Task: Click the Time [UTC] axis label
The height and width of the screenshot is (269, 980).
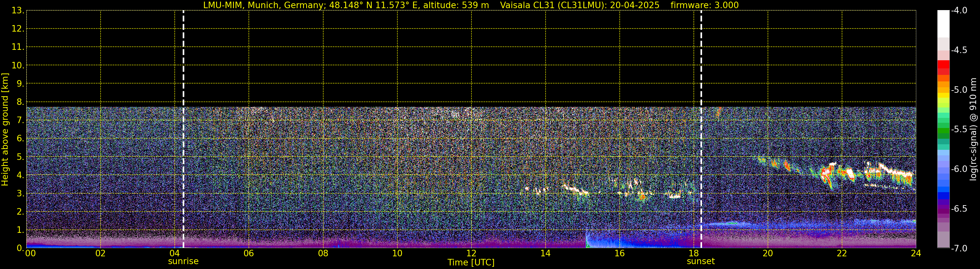Action: 471,262
